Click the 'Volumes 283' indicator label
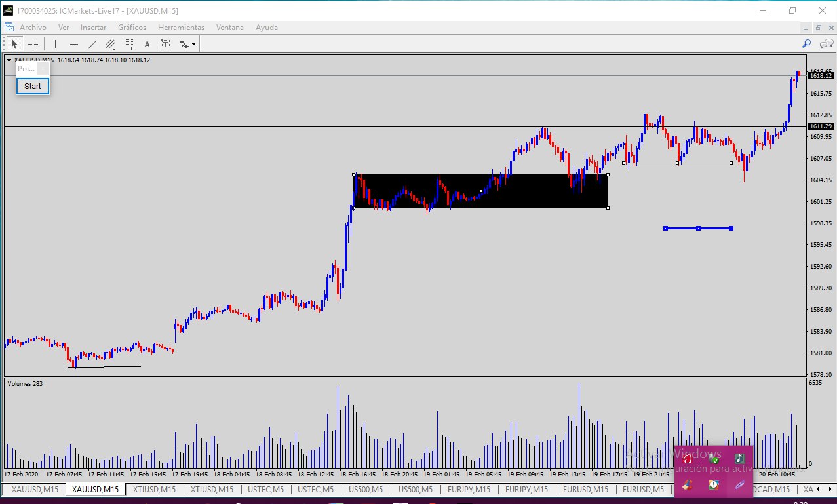The height and width of the screenshot is (504, 837). pyautogui.click(x=25, y=383)
